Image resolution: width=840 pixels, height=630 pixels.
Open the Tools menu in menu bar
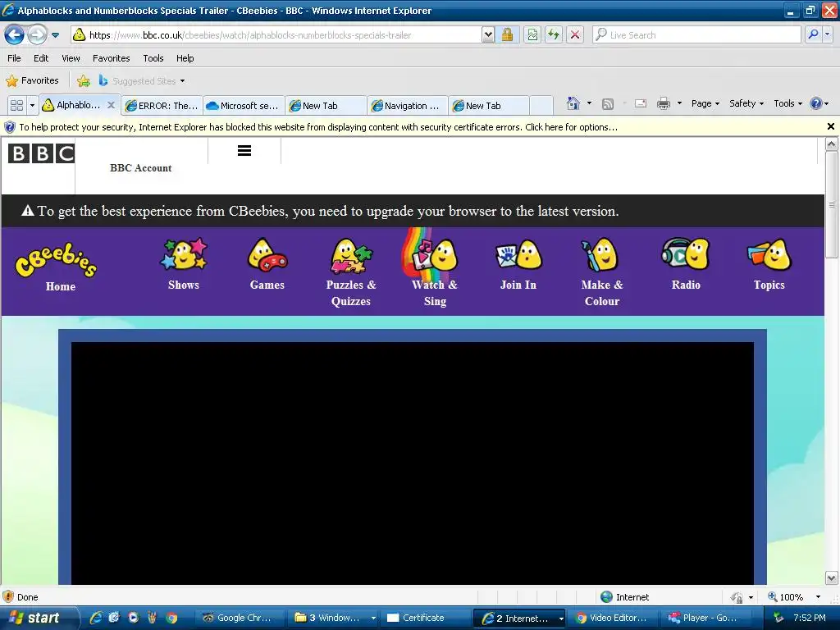click(153, 58)
